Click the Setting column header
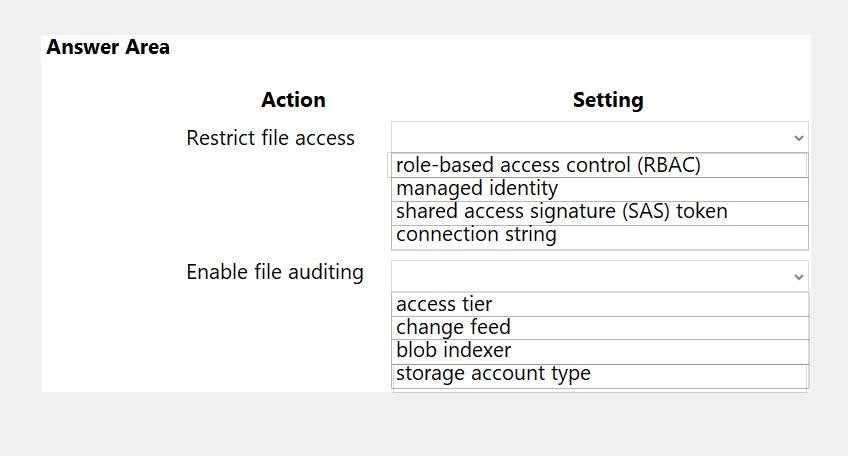 click(x=608, y=100)
